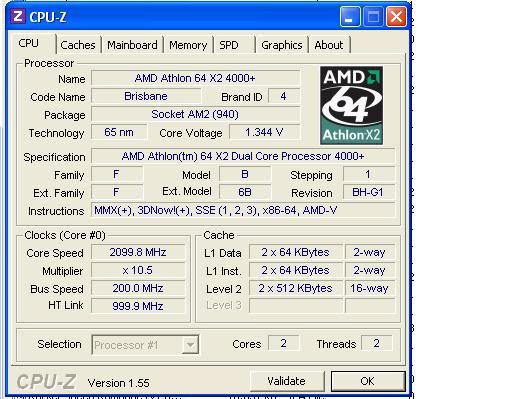The width and height of the screenshot is (512, 399).
Task: Open the Graphics tab
Action: tap(282, 45)
